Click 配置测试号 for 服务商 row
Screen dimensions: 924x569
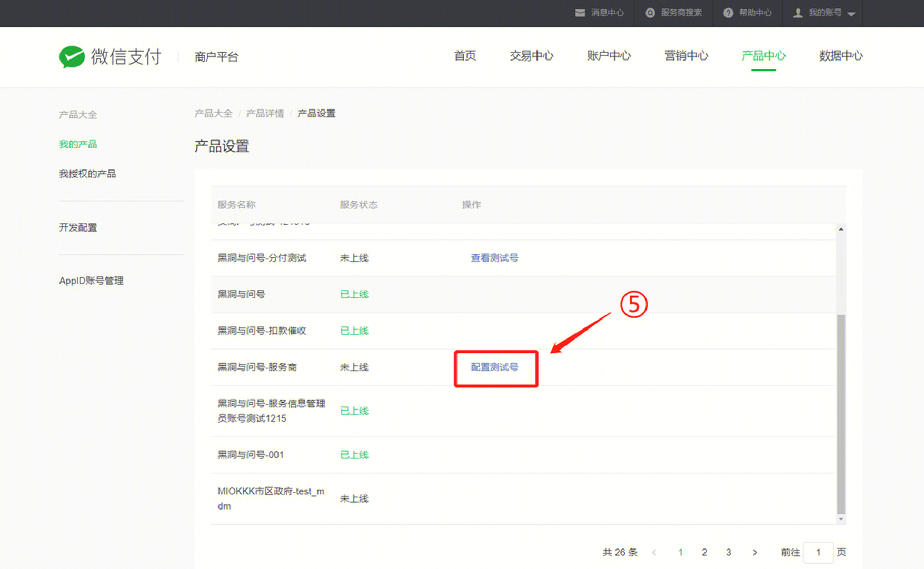tap(494, 367)
